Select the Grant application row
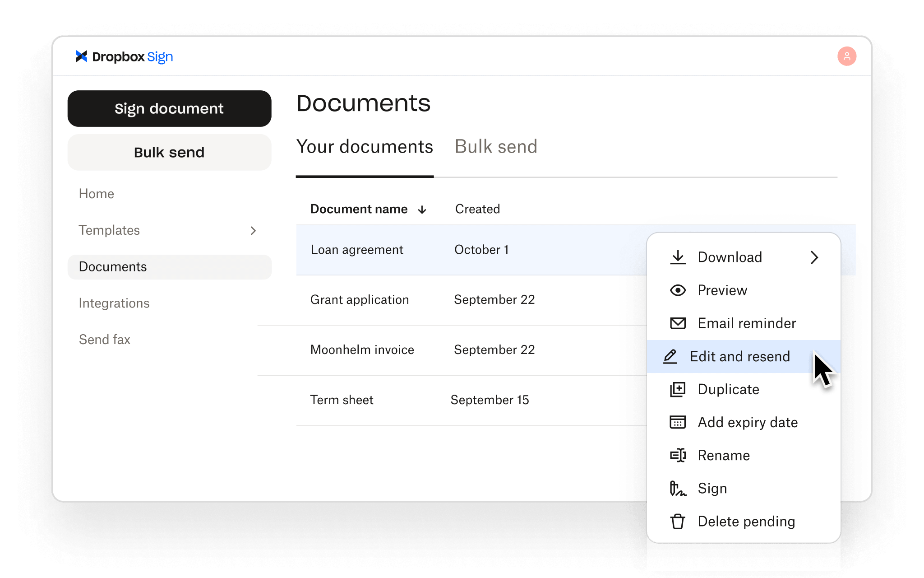924x578 pixels. click(471, 300)
